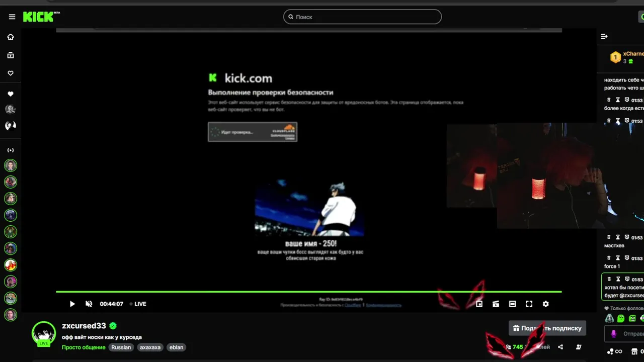Image resolution: width=644 pixels, height=362 pixels.
Task: Insert the angry green face emote
Action: coord(632,318)
